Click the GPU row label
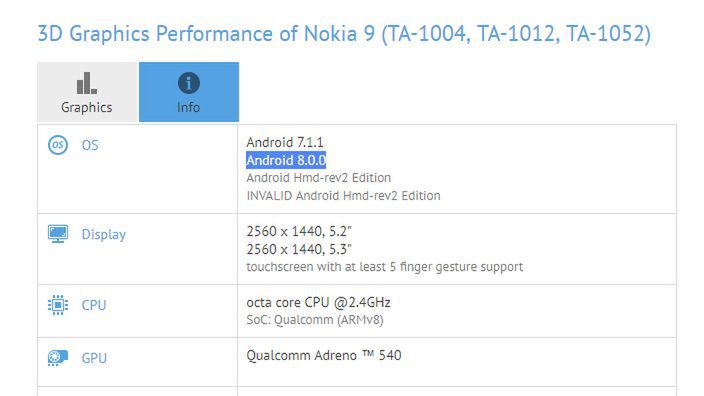Image resolution: width=704 pixels, height=396 pixels. pyautogui.click(x=94, y=358)
